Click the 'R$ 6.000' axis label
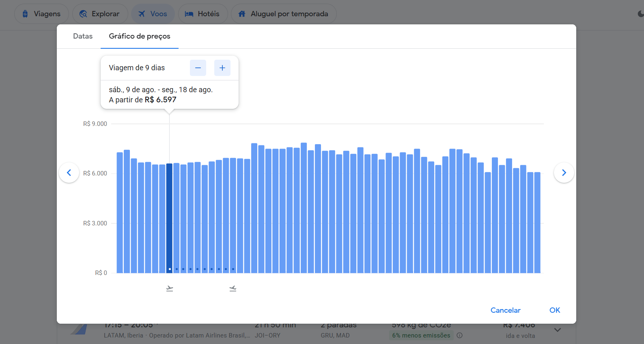 [95, 173]
